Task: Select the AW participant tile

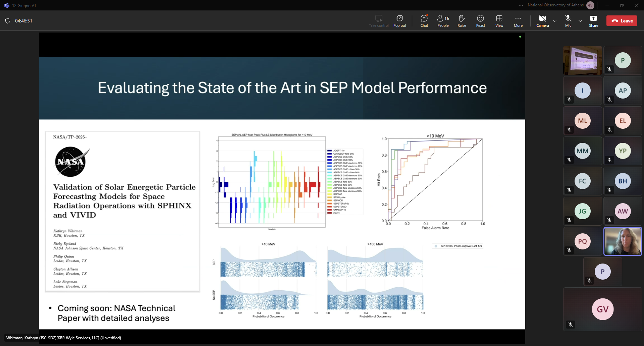Action: 623,211
